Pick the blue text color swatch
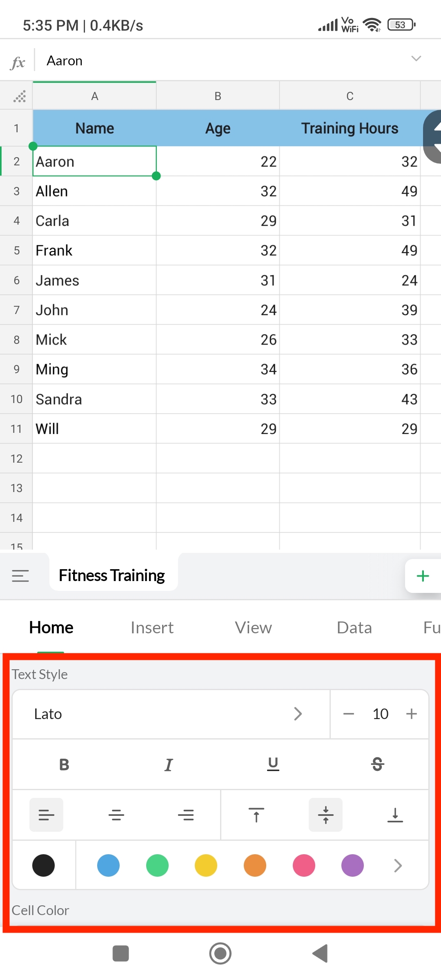The height and width of the screenshot is (980, 441). click(108, 865)
